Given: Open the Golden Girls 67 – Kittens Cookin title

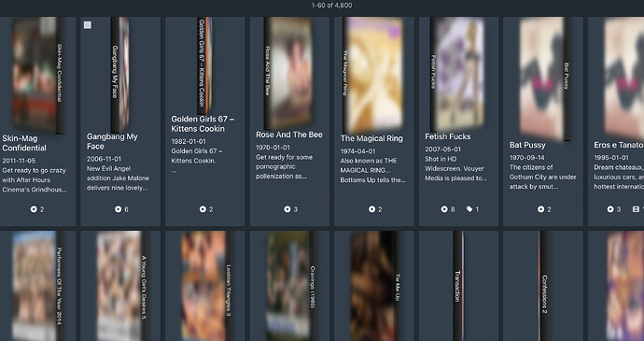Looking at the screenshot, I should (203, 124).
